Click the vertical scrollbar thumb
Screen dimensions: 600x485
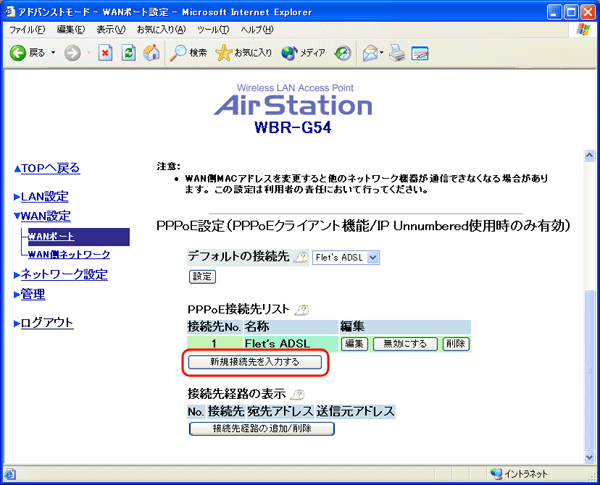coord(590,370)
